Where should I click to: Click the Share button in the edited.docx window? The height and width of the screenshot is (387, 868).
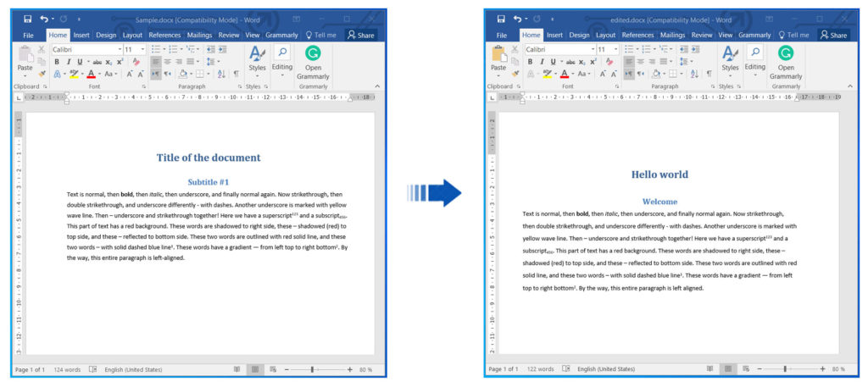pos(833,35)
